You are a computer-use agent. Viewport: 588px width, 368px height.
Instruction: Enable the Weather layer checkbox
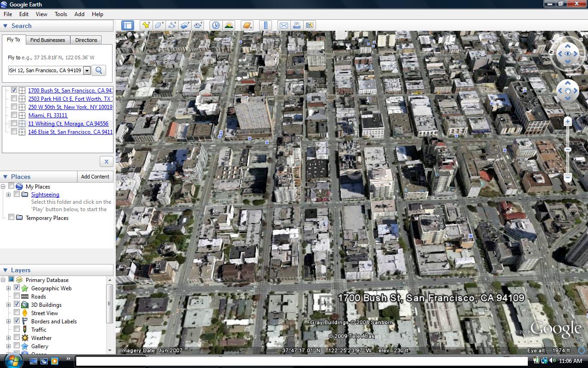[x=17, y=338]
